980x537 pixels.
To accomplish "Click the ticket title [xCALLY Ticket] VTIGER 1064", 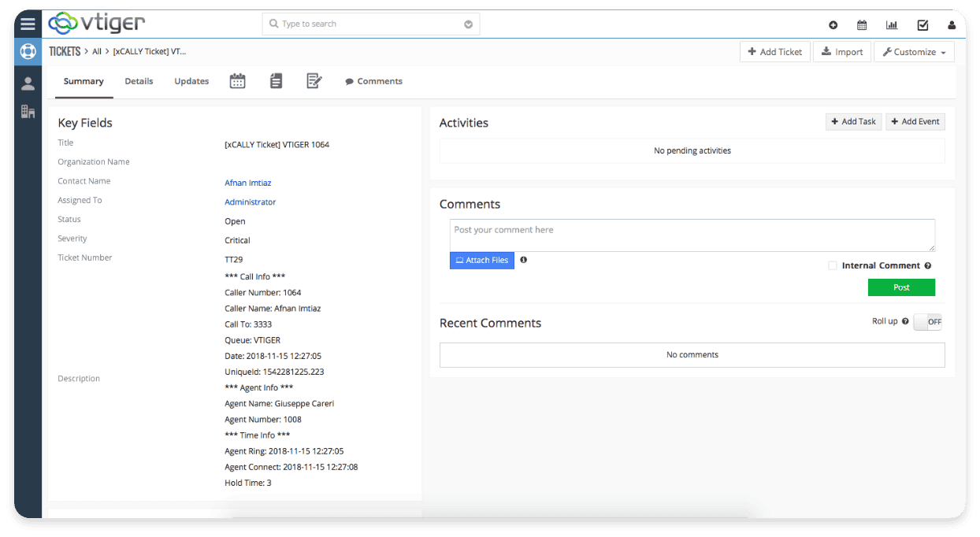I will pos(277,145).
